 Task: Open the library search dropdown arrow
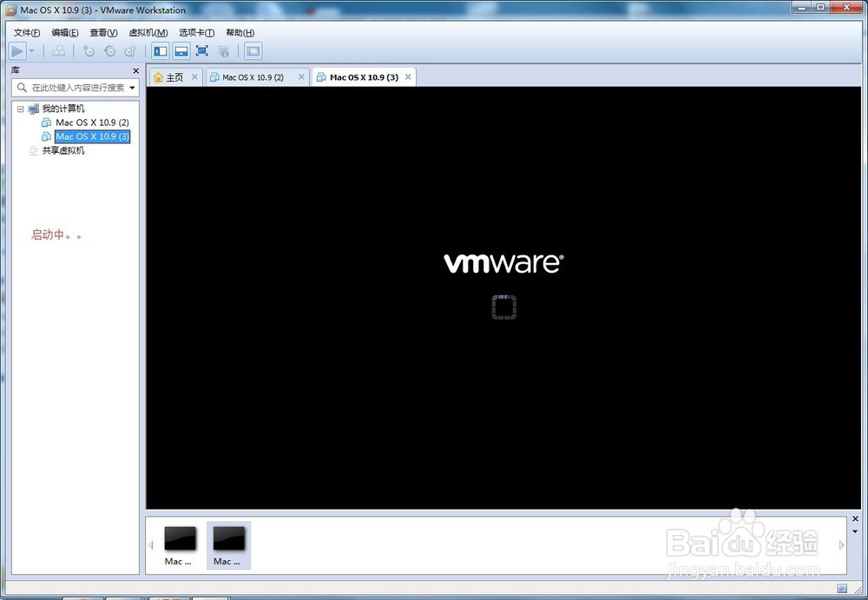tap(132, 88)
